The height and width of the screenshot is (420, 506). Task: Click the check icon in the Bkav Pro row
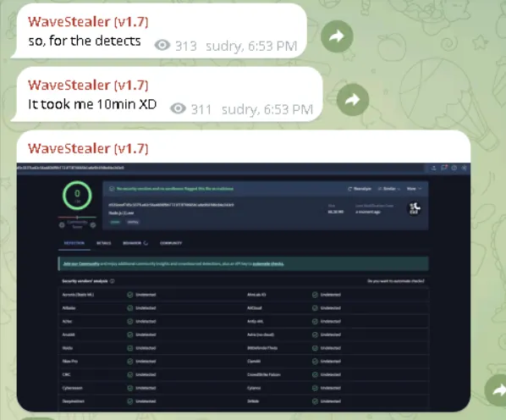coord(130,362)
